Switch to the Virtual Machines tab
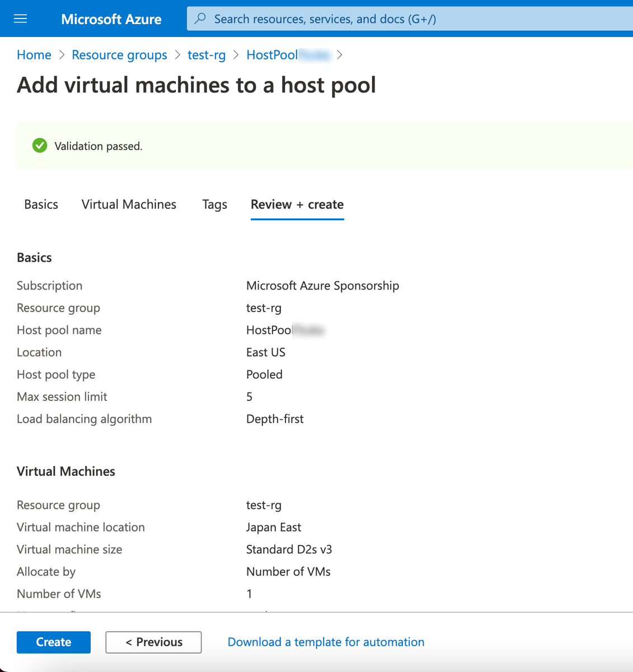The image size is (633, 672). (129, 204)
